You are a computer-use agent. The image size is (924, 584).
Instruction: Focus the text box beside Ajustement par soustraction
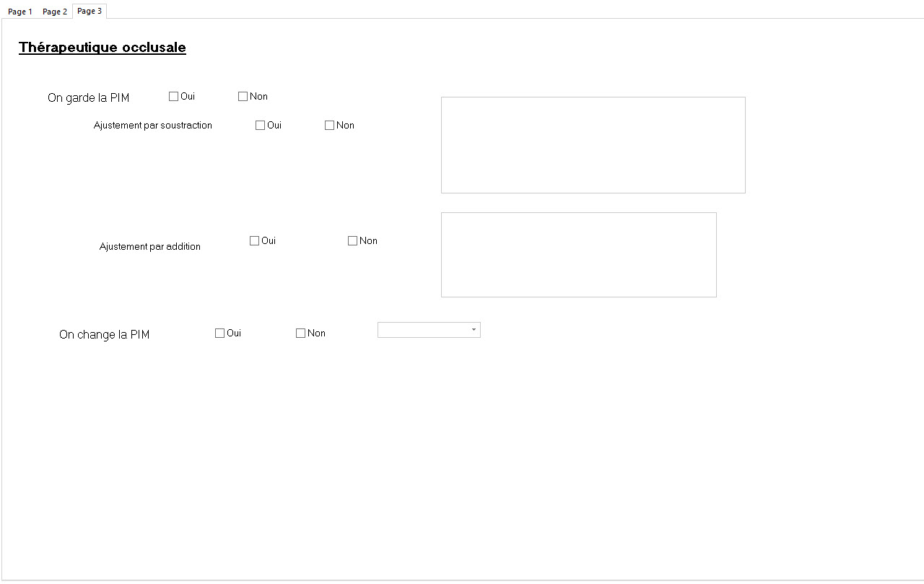point(593,145)
